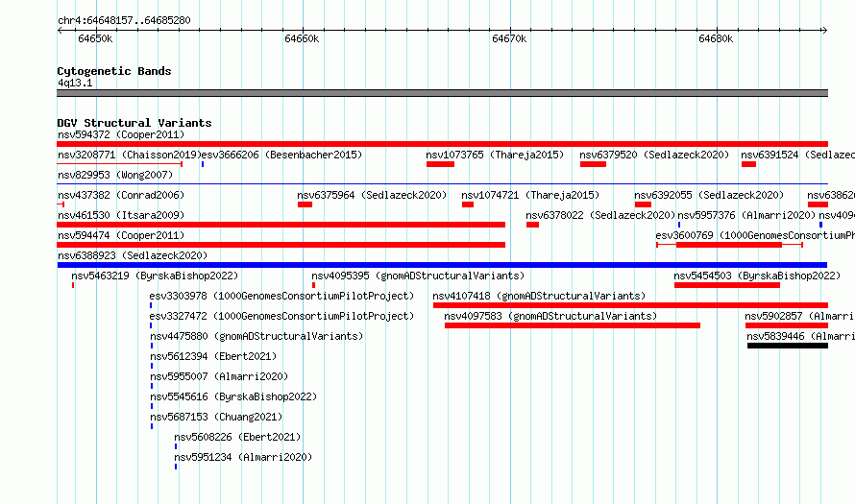
Task: Click the nsv4095395 (gnomADStructuralVariants) label
Action: pyautogui.click(x=418, y=276)
